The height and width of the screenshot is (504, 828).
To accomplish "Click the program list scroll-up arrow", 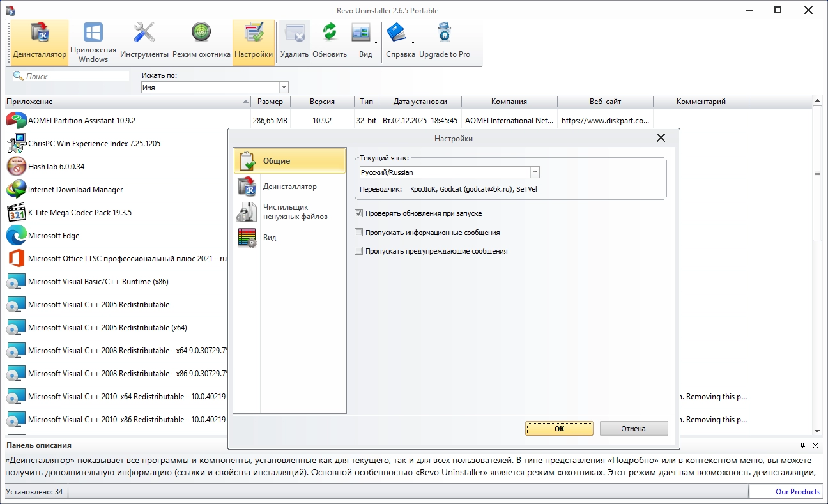I will [817, 101].
